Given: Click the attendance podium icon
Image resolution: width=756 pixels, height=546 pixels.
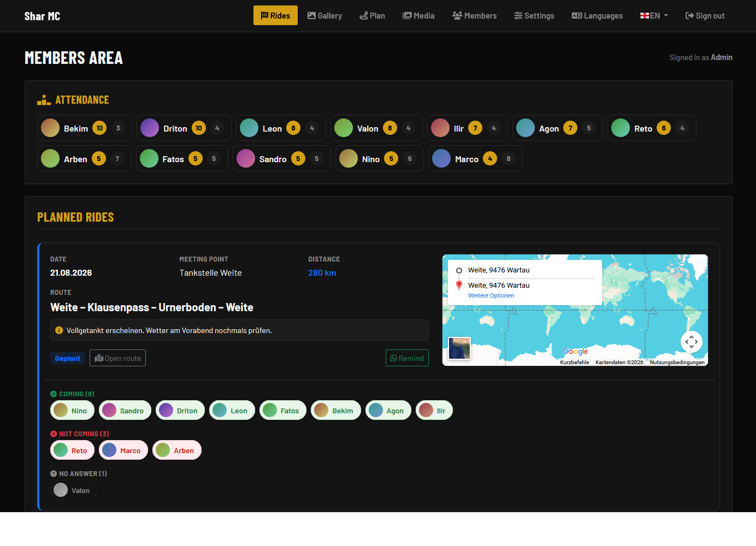Looking at the screenshot, I should coord(44,100).
